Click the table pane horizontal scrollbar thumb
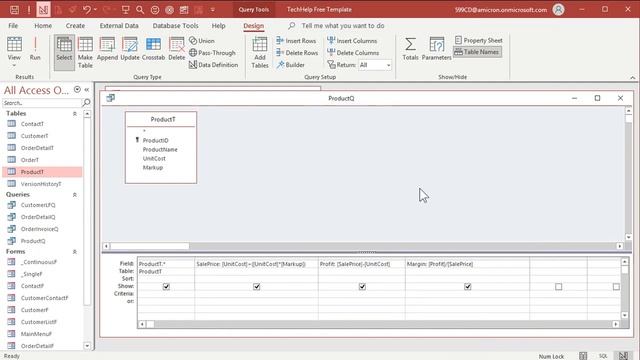The height and width of the screenshot is (360, 640). pos(149,246)
